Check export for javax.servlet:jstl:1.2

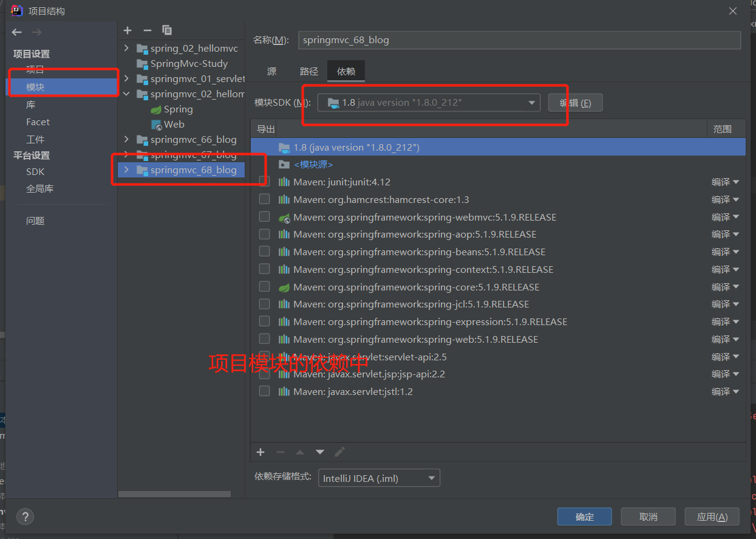point(264,391)
